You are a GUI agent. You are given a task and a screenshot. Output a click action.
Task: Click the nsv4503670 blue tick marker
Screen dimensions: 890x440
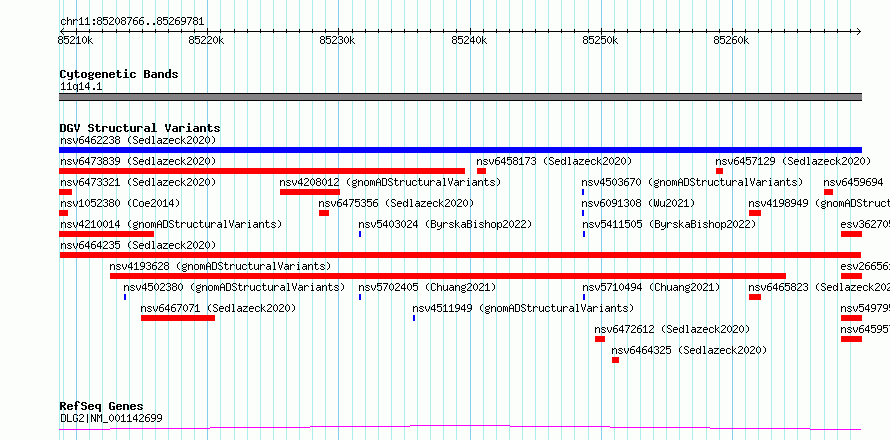click(583, 192)
